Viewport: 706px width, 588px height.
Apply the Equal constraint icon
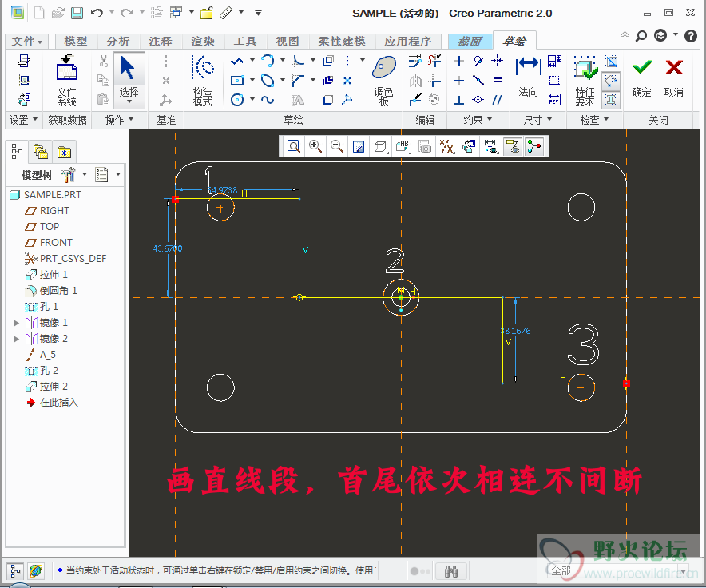(497, 81)
